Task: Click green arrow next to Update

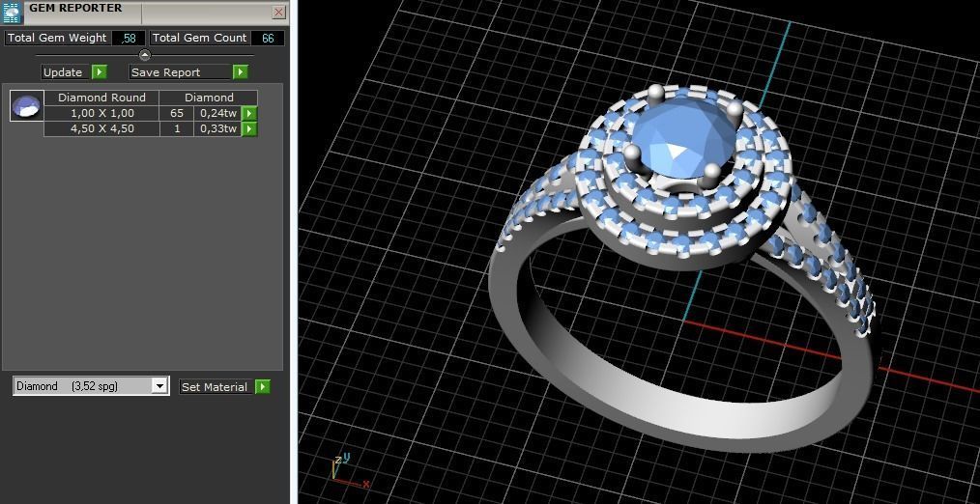Action: click(x=100, y=72)
